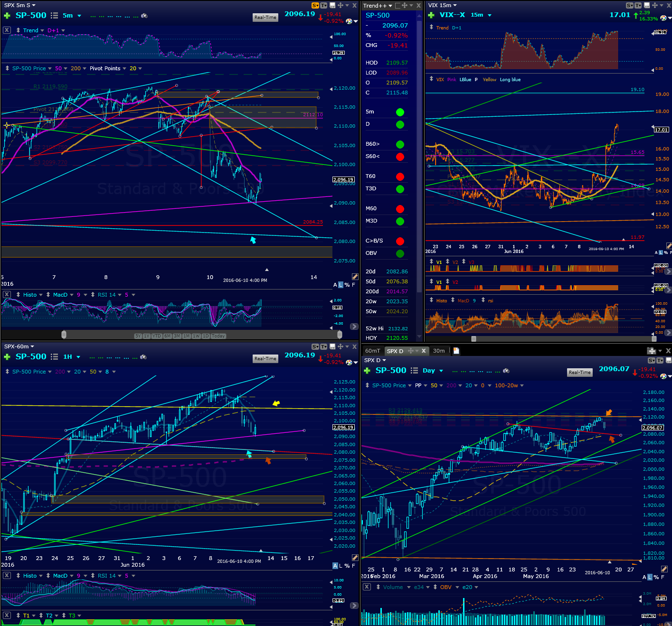Image resolution: width=672 pixels, height=626 pixels.
Task: Expand Pivot Points dropdown in SPX 5m chart
Action: pos(124,68)
